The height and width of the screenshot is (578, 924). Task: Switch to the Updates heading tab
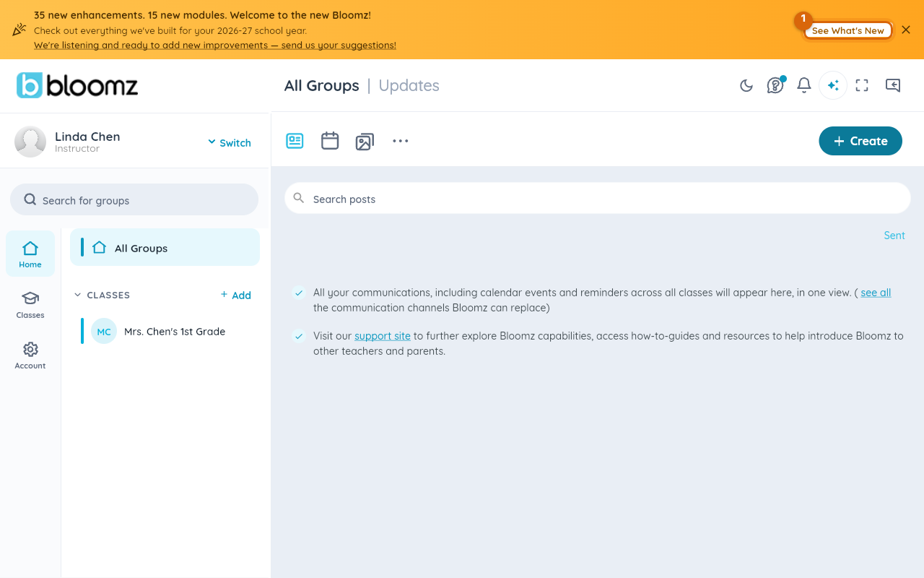tap(409, 85)
